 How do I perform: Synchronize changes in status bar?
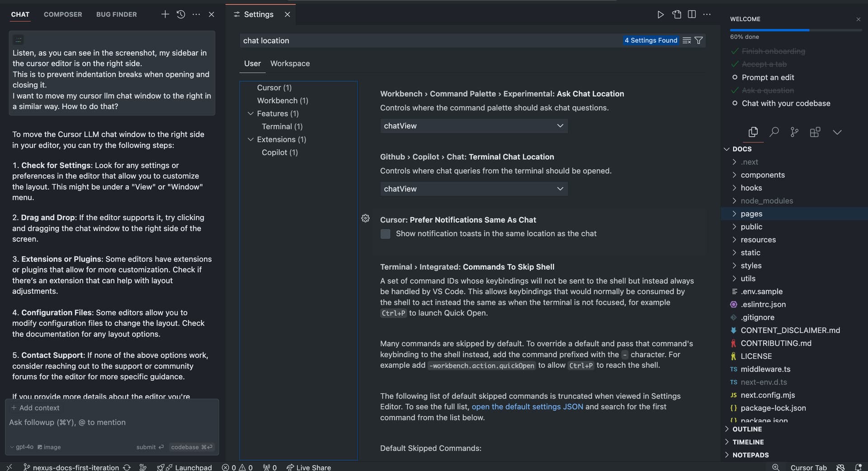[x=127, y=467]
